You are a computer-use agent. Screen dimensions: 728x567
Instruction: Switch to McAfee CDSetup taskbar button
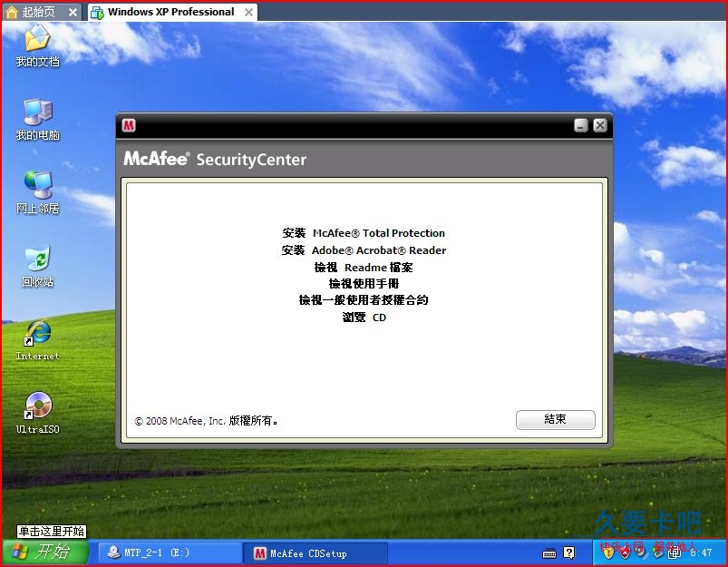tap(315, 553)
